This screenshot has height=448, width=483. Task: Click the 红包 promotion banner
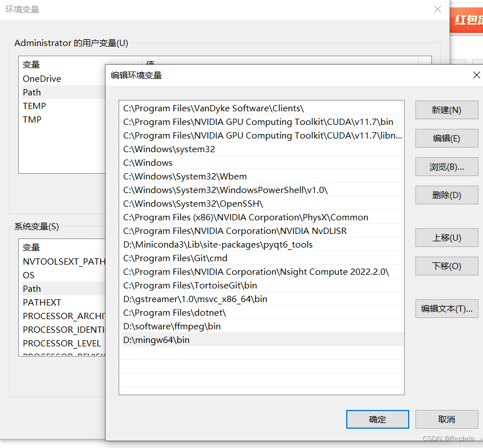468,20
